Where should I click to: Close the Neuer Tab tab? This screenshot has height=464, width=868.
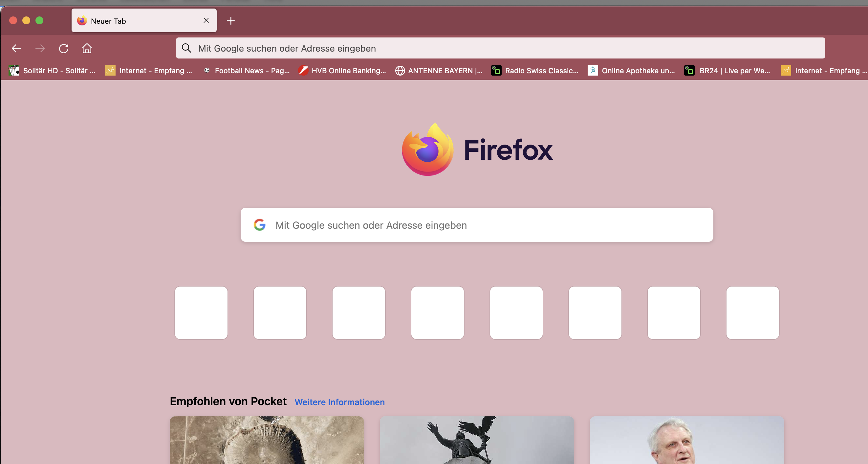point(206,21)
